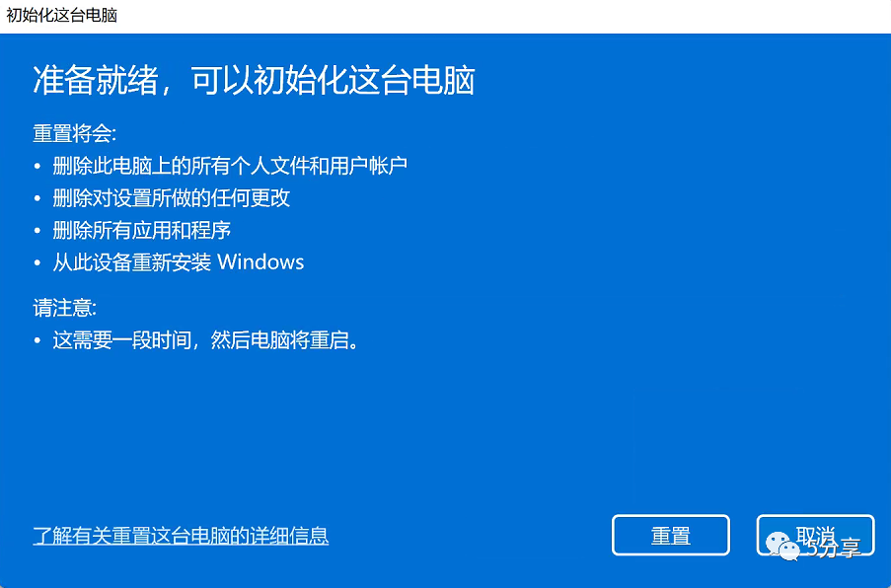Click the 请注意: label
Screen dimensions: 891x588
(x=65, y=308)
